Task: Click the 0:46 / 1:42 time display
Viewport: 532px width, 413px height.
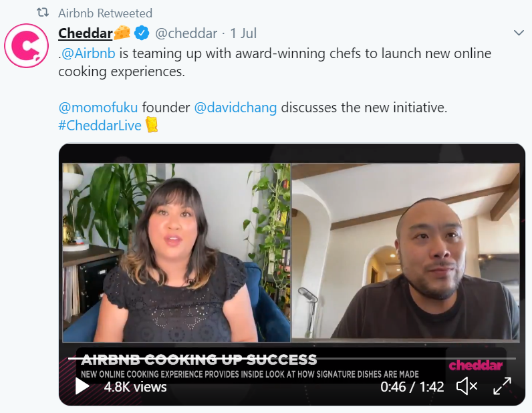Action: pos(412,387)
